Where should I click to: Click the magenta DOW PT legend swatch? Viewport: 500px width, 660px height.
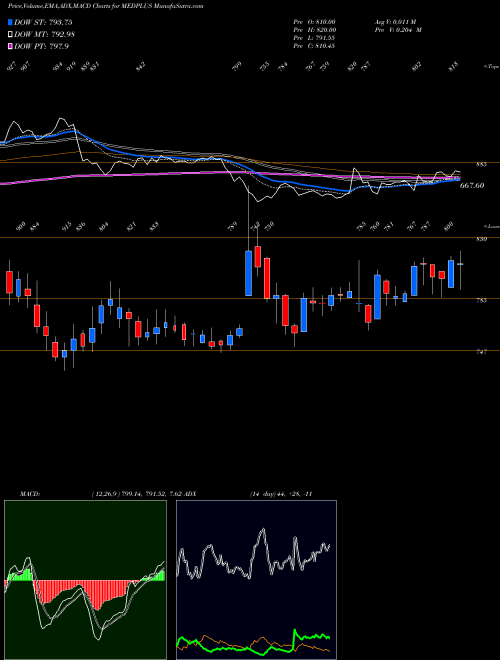pyautogui.click(x=11, y=46)
